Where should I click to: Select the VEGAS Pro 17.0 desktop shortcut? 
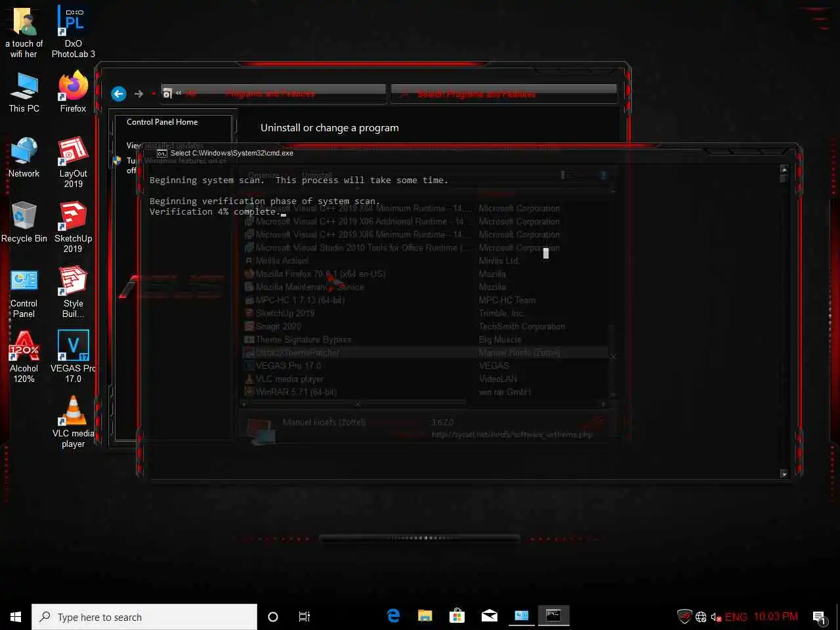coord(73,357)
